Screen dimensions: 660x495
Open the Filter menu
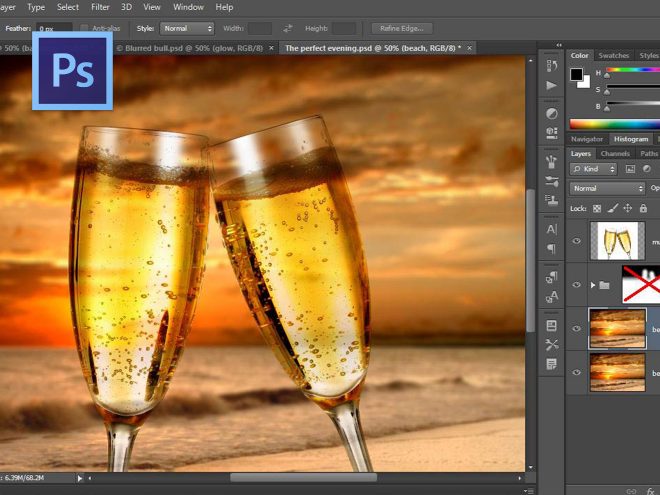pos(100,7)
